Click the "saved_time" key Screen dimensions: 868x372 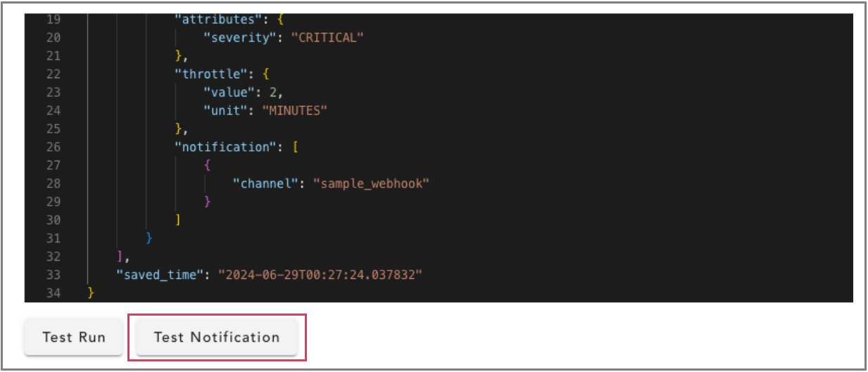[161, 274]
